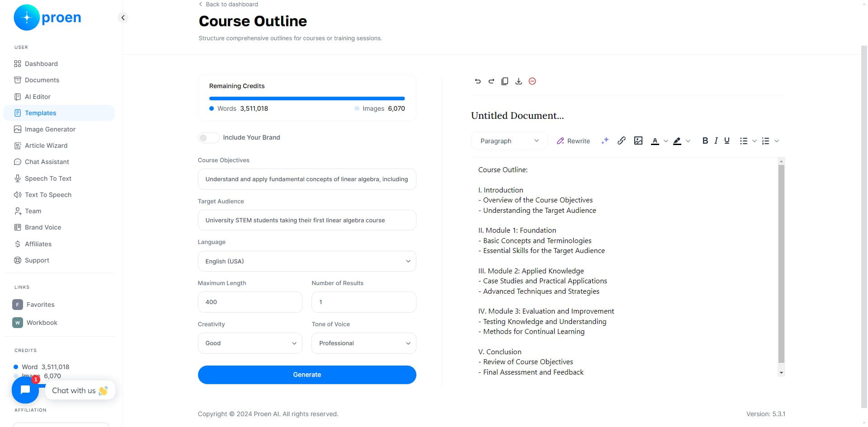Insert image using picture icon
Screen dimensions: 868x427
point(638,141)
